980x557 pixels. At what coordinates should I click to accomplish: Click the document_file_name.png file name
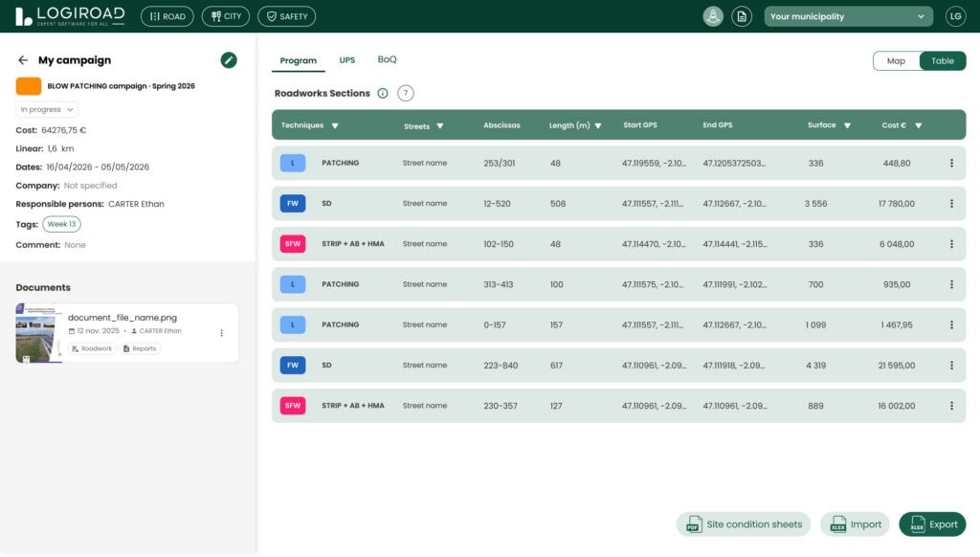[122, 318]
